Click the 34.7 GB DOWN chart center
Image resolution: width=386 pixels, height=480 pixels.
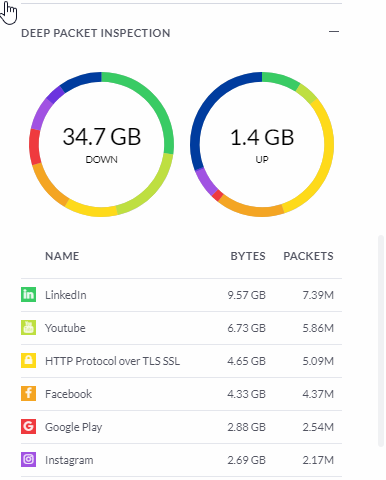[x=102, y=144]
